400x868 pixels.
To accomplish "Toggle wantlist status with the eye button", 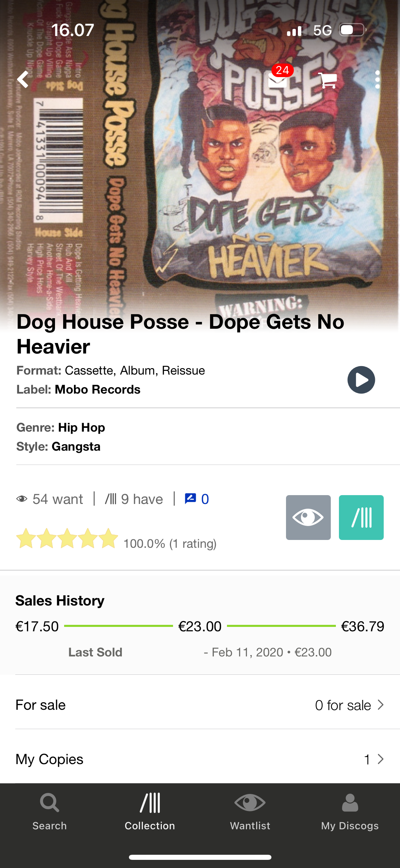I will tap(308, 518).
